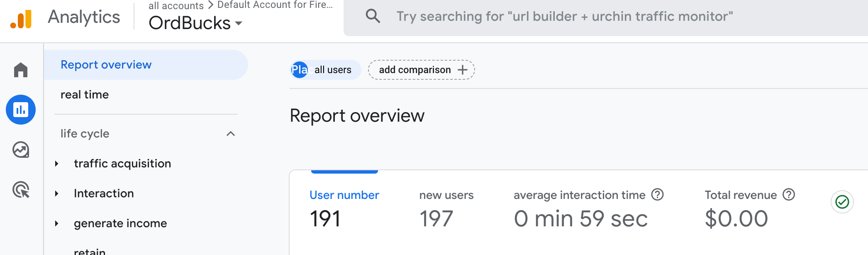
Task: Open the Advertising cursor target icon
Action: [21, 190]
